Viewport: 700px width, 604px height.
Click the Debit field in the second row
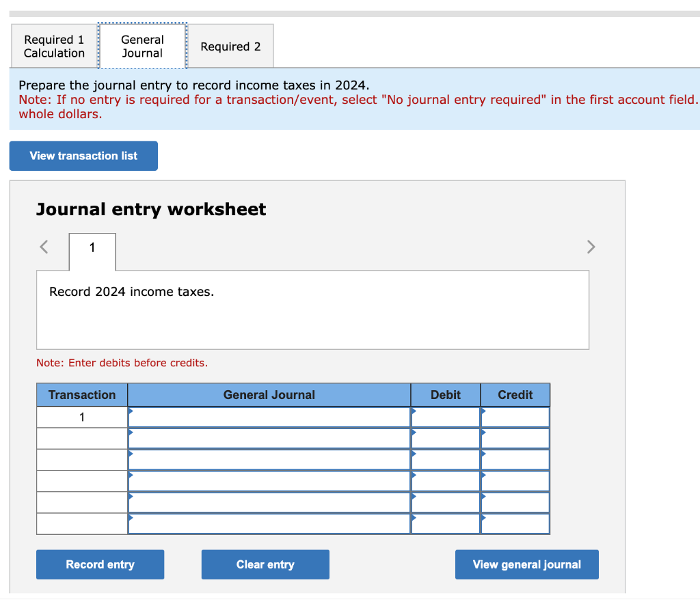coord(446,439)
